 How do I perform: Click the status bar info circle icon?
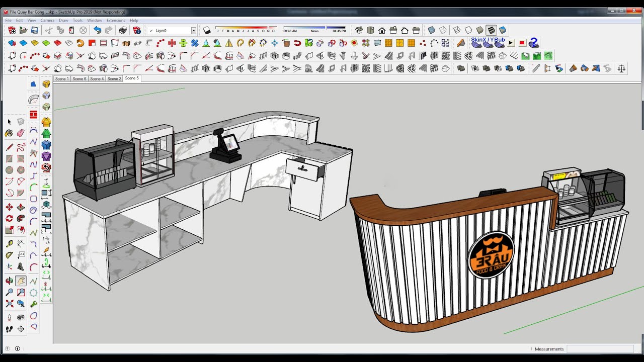(x=18, y=348)
